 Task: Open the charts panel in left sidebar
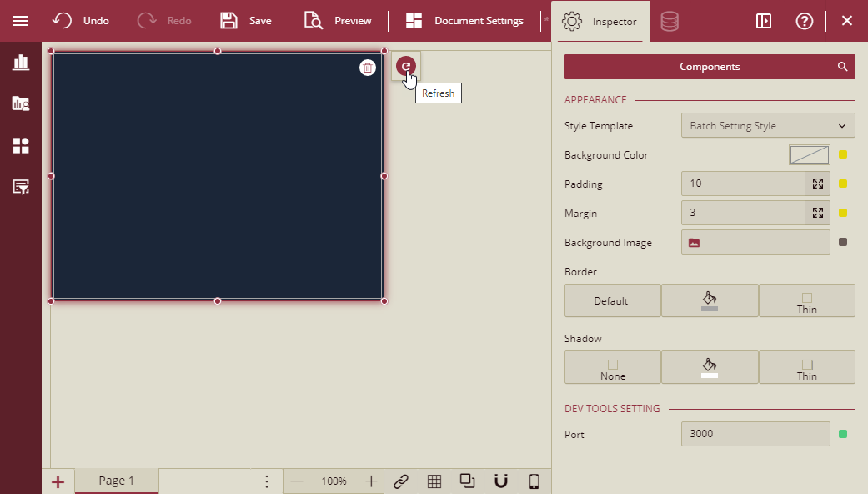pyautogui.click(x=21, y=62)
